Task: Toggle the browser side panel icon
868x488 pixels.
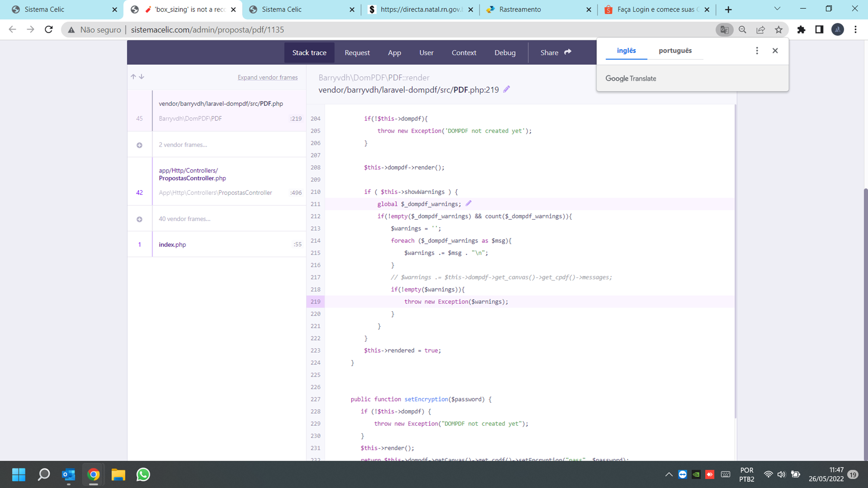Action: (820, 30)
